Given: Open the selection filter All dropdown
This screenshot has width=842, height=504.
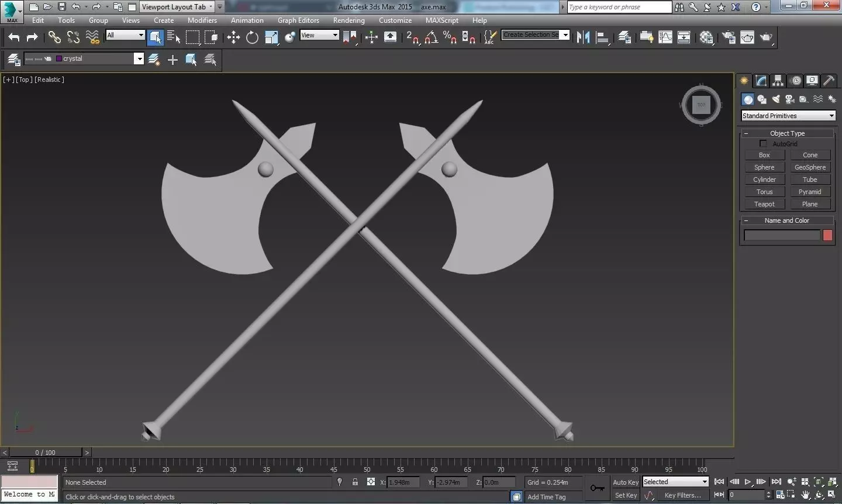Looking at the screenshot, I should click(x=125, y=35).
